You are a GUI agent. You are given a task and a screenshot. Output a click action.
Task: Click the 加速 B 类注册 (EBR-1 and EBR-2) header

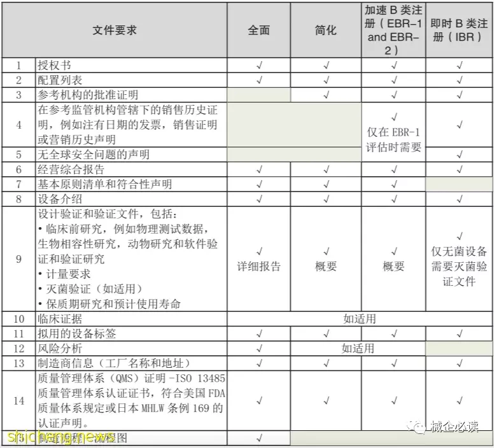tap(393, 30)
